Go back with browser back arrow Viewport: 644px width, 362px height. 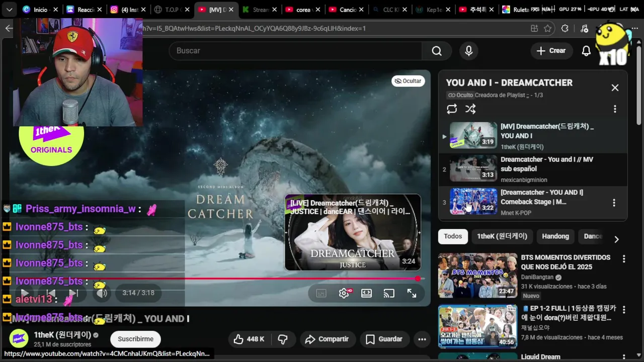[x=9, y=29]
